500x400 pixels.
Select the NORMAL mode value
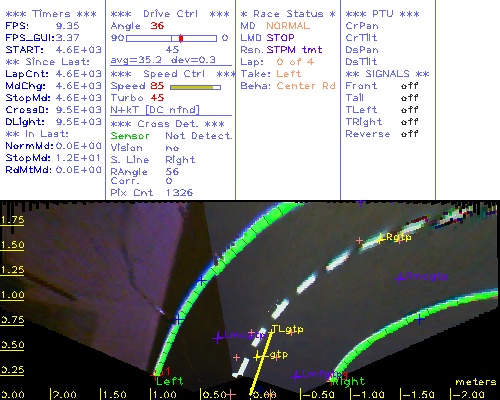tap(288, 26)
